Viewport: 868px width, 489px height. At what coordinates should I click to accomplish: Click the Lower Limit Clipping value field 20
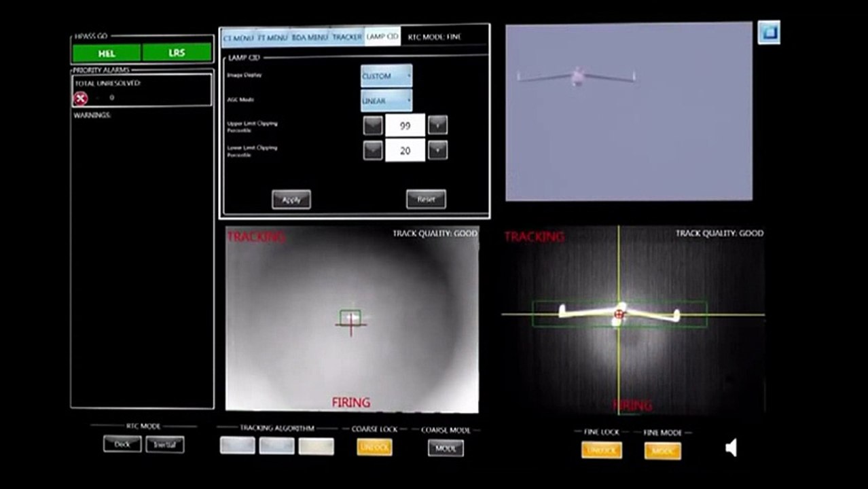point(405,151)
